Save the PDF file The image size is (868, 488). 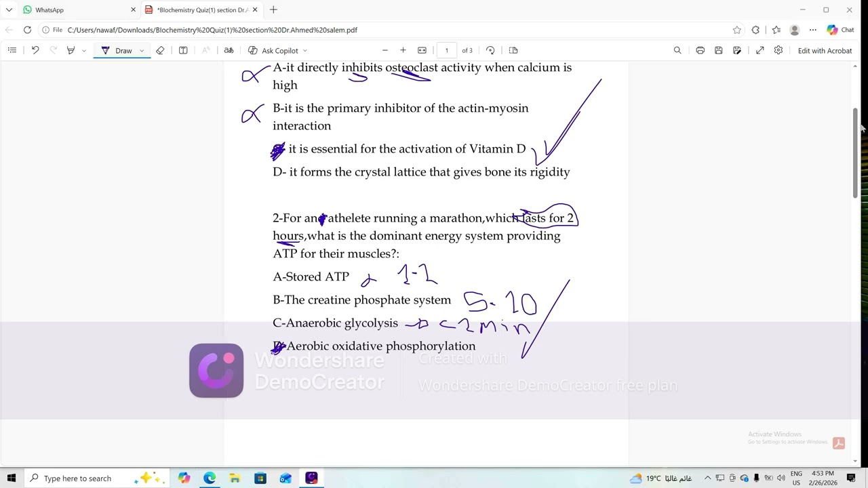719,50
